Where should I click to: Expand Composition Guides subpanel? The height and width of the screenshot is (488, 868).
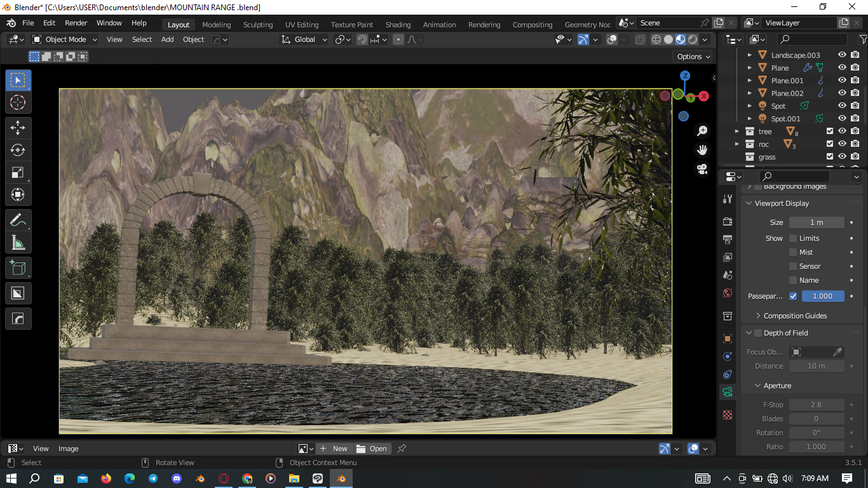pos(758,316)
